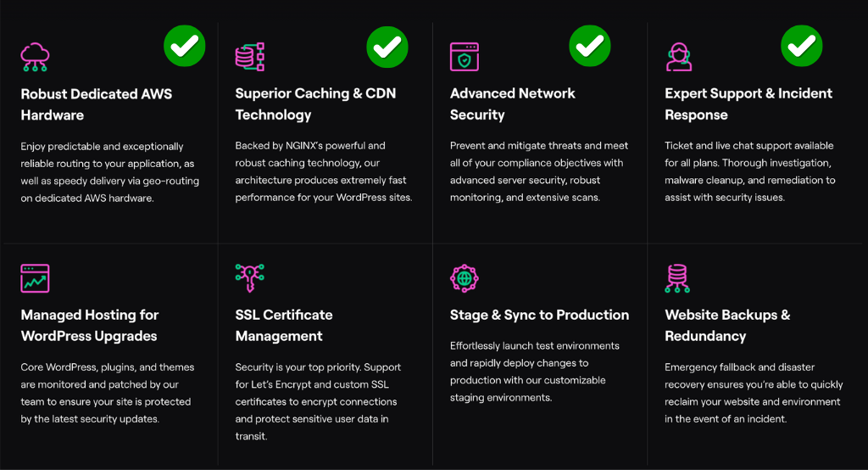
Task: Click the Website Backups & Redundancy heading
Action: click(x=727, y=326)
